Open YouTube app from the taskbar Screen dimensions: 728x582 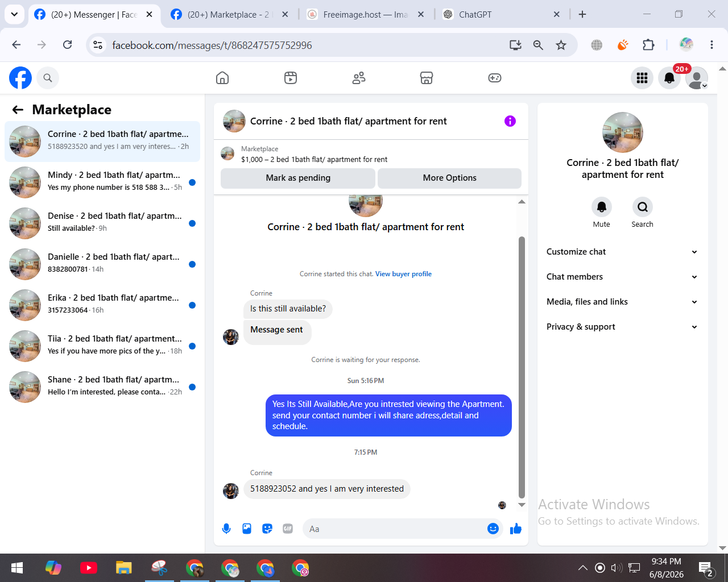pyautogui.click(x=89, y=568)
